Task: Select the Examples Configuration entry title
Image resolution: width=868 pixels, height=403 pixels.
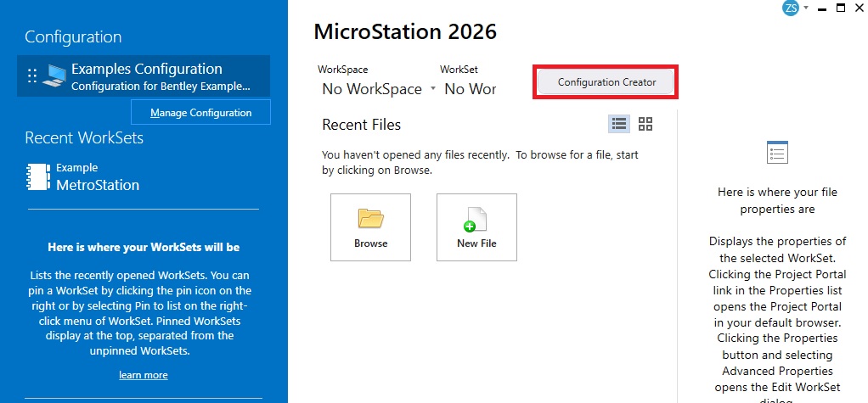Action: click(x=146, y=69)
